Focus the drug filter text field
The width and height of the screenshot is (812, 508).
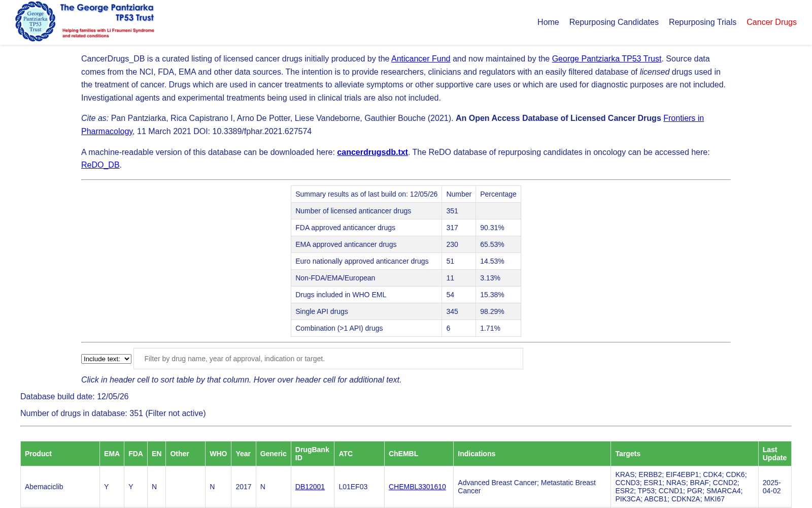click(328, 359)
